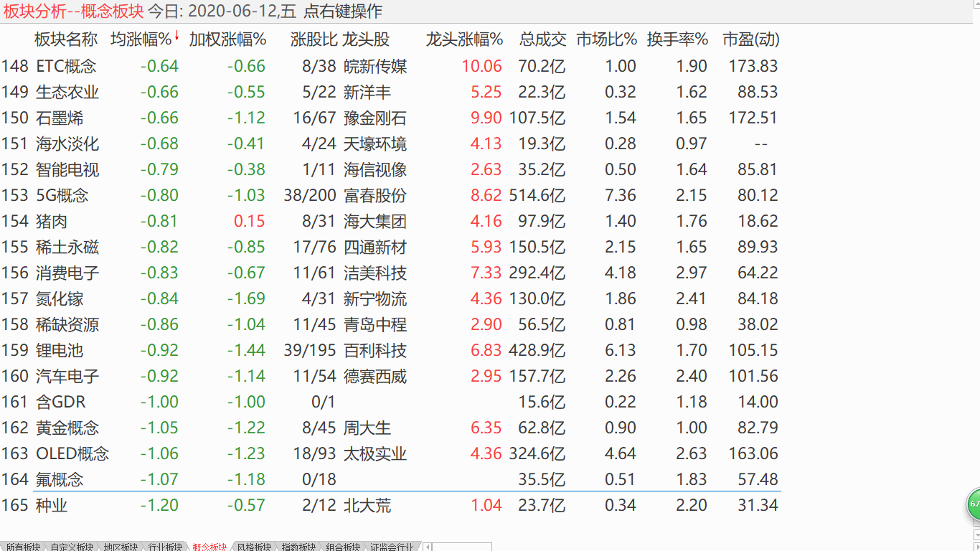Select the 稀缺资源 sector row

coord(390,324)
